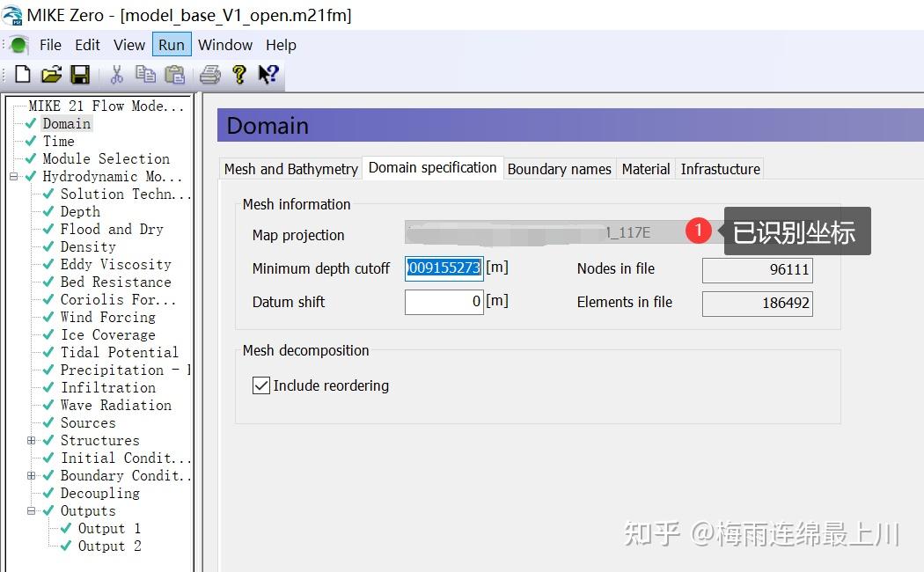
Task: Switch to the Boundary names tab
Action: (x=559, y=169)
